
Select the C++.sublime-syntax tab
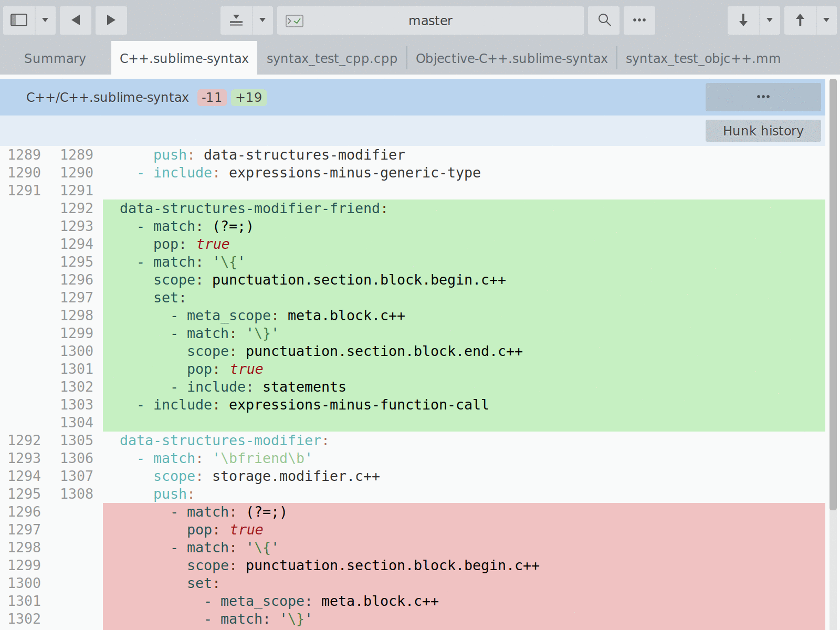tap(184, 58)
